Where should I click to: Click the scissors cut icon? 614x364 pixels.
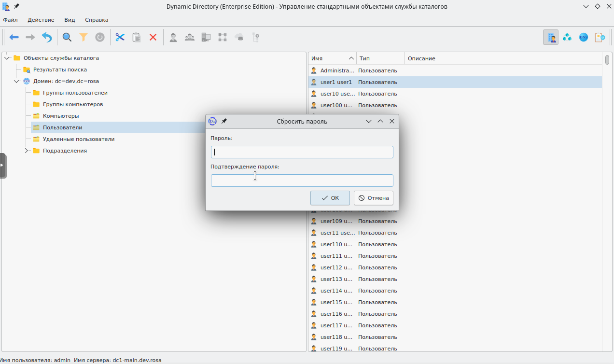pyautogui.click(x=120, y=37)
